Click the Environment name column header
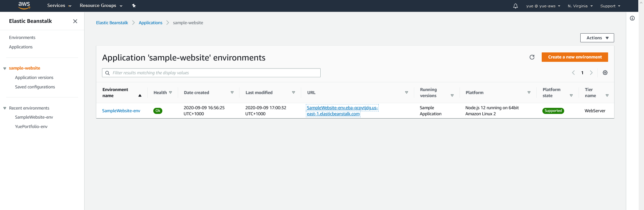The height and width of the screenshot is (210, 644). [115, 93]
